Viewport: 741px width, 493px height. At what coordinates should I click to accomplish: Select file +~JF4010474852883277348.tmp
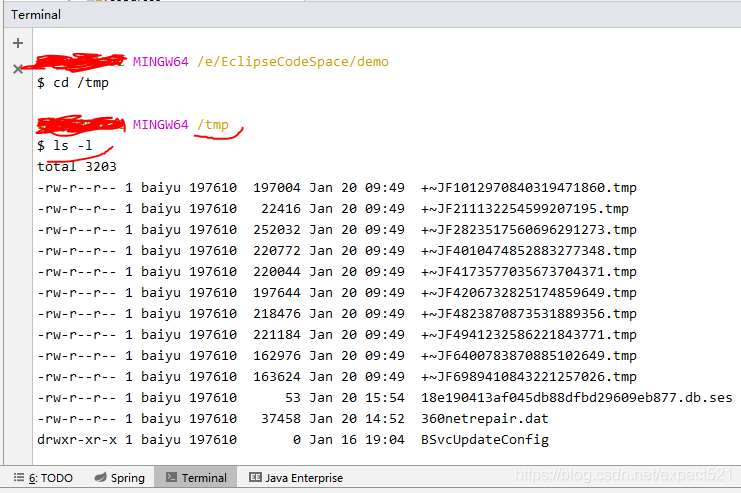pos(529,251)
